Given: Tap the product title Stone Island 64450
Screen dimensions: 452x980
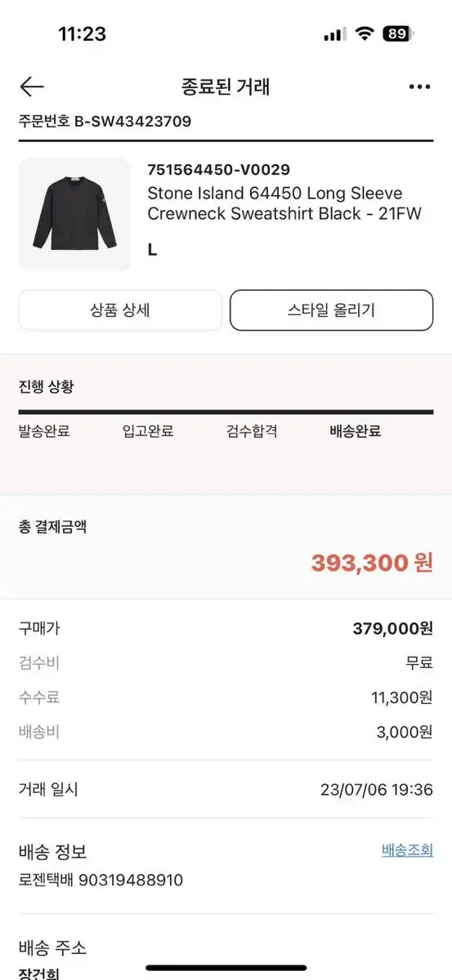Looking at the screenshot, I should (275, 203).
